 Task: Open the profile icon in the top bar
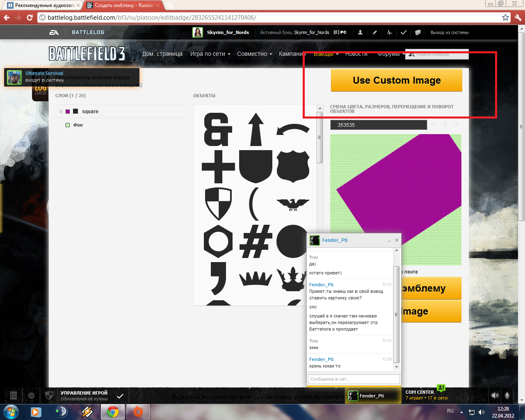[360, 32]
